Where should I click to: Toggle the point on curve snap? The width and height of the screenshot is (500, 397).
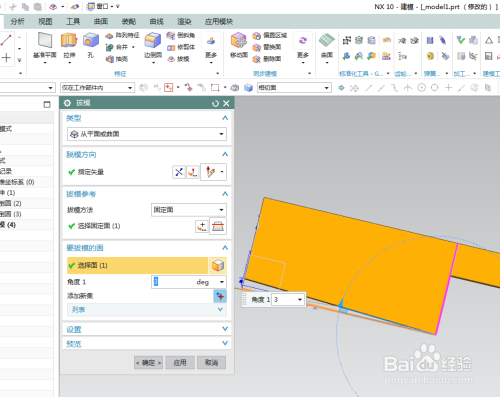461,88
